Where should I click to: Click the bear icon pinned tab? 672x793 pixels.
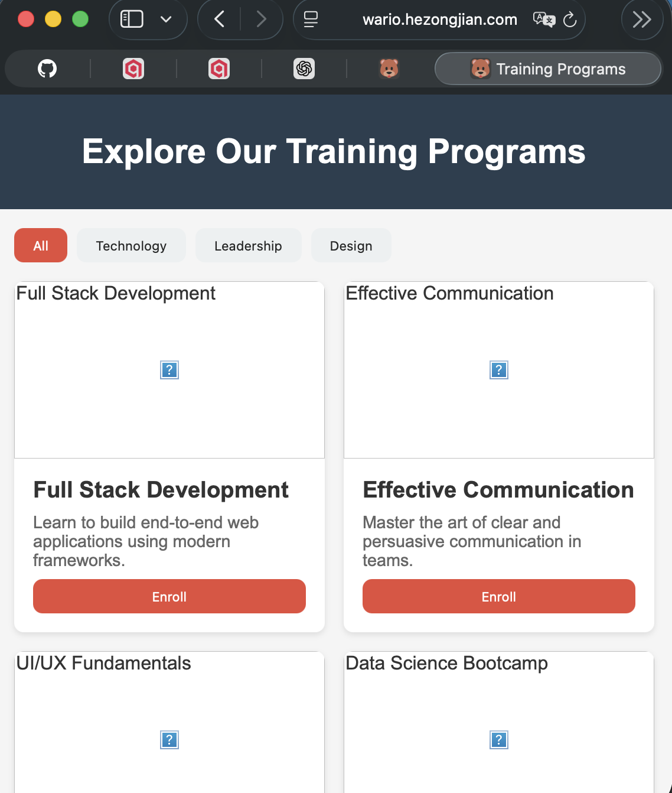pyautogui.click(x=389, y=69)
